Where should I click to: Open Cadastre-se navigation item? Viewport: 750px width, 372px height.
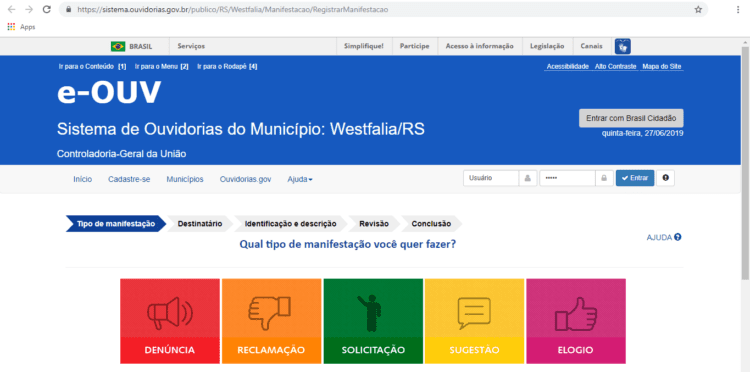[x=129, y=179]
